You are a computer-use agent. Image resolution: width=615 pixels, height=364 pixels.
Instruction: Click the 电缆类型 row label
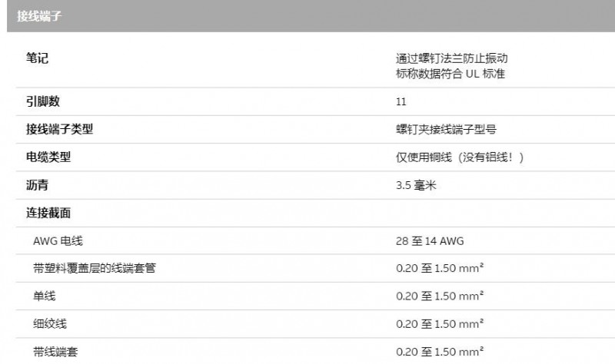(x=48, y=157)
